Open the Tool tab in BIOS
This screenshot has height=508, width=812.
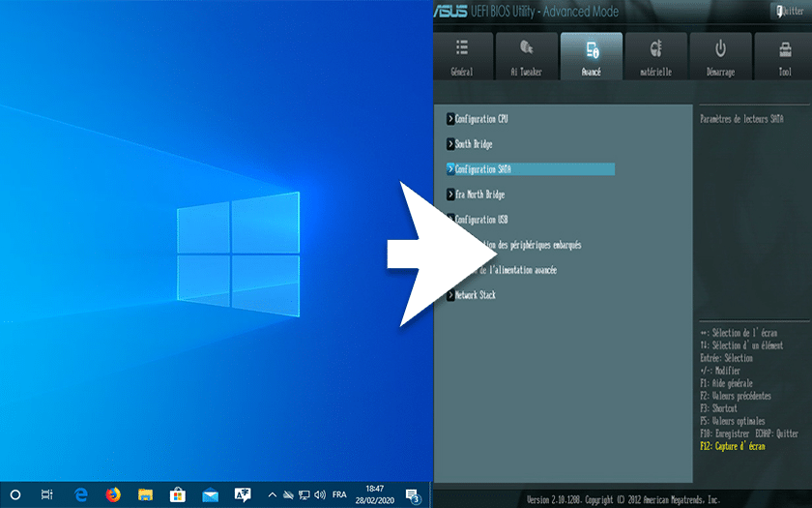[x=784, y=56]
